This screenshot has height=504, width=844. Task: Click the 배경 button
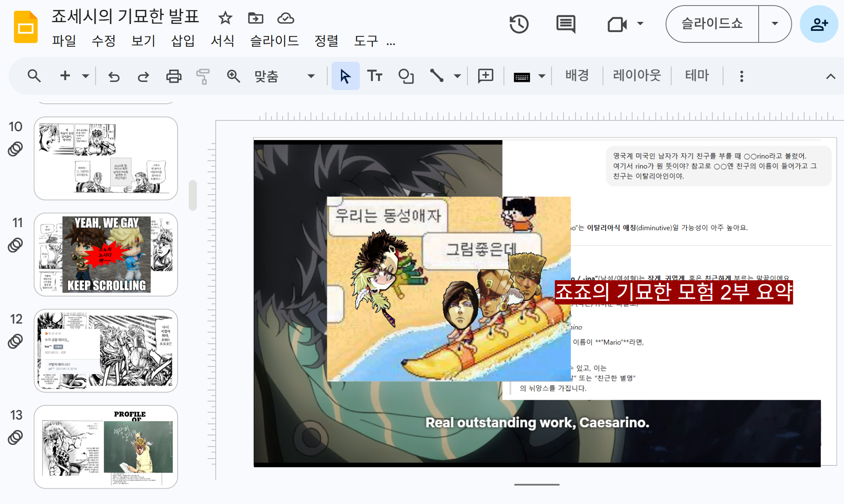click(x=577, y=76)
